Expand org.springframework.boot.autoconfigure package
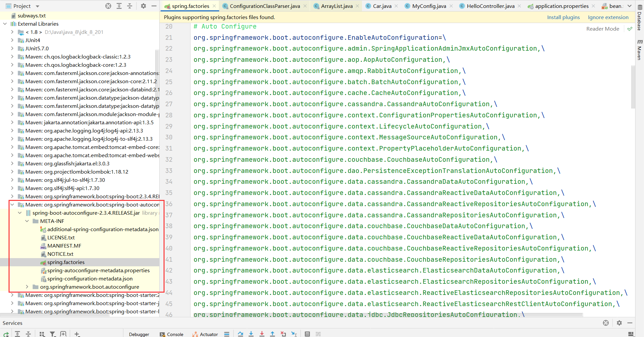The height and width of the screenshot is (337, 644). pyautogui.click(x=27, y=287)
